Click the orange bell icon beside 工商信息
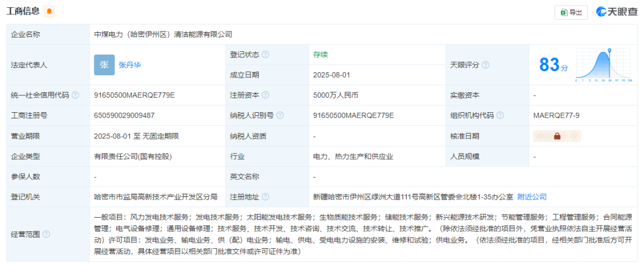 pyautogui.click(x=49, y=11)
